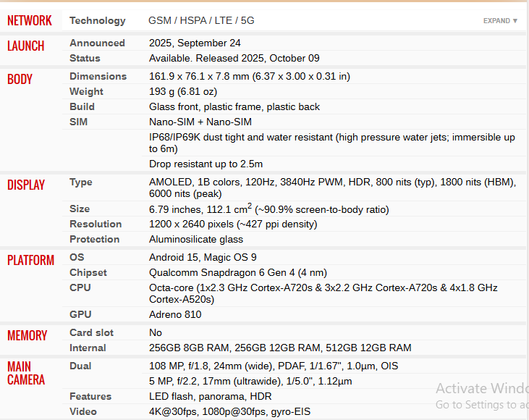Open the display Type label
529x420 pixels.
click(80, 182)
